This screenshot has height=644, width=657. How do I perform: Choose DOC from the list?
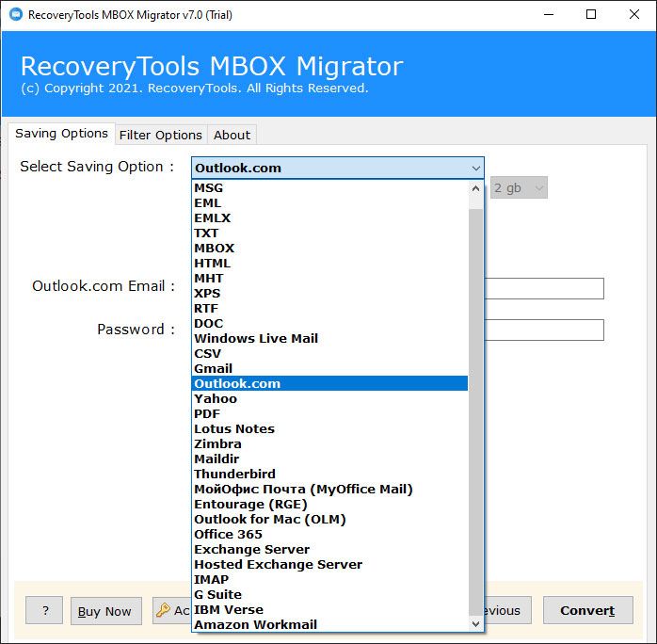329,324
